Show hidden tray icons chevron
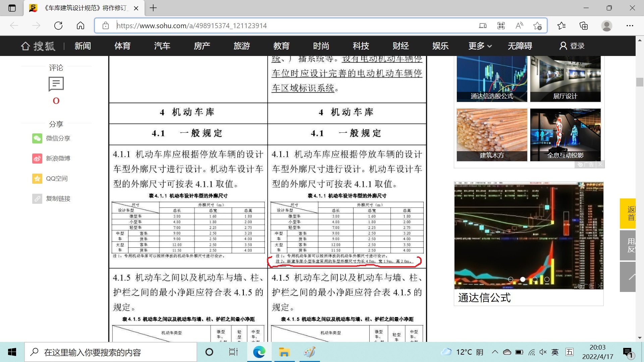 [495, 352]
